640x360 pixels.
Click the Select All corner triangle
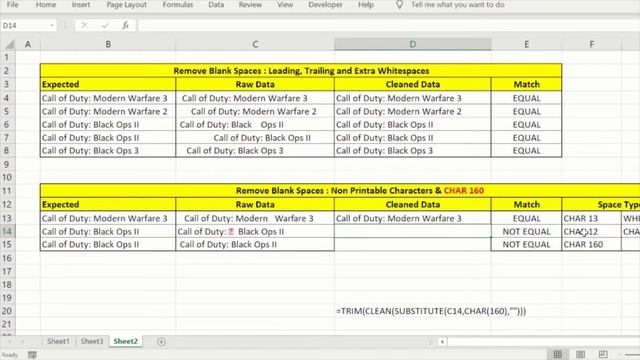click(9, 44)
